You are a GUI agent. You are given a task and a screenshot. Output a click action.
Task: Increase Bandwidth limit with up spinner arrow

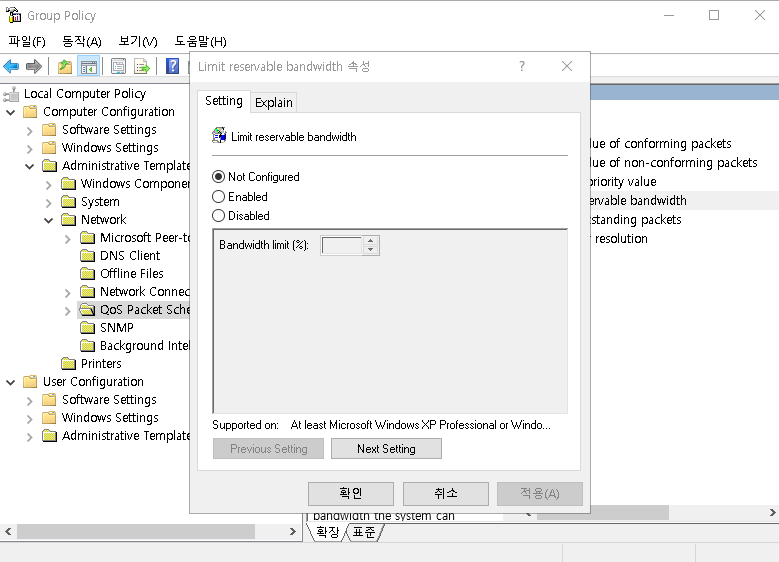370,241
